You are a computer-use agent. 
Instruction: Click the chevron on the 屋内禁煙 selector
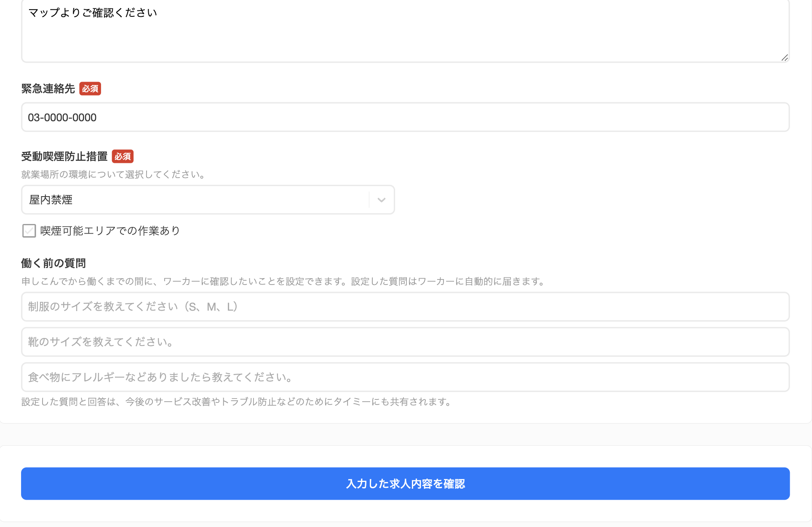click(x=381, y=200)
